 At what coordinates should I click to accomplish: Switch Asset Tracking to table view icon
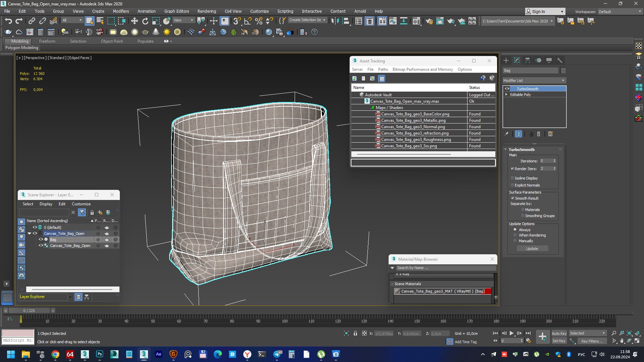382,79
